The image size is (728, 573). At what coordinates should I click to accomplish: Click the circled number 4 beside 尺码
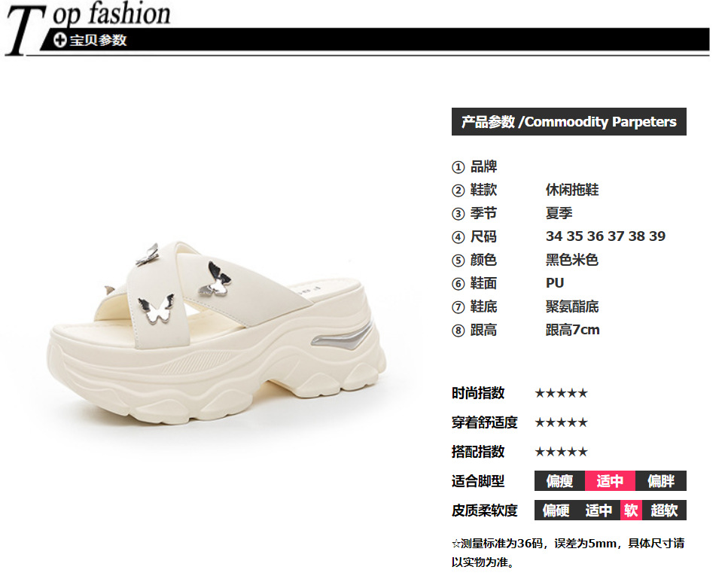(x=458, y=237)
